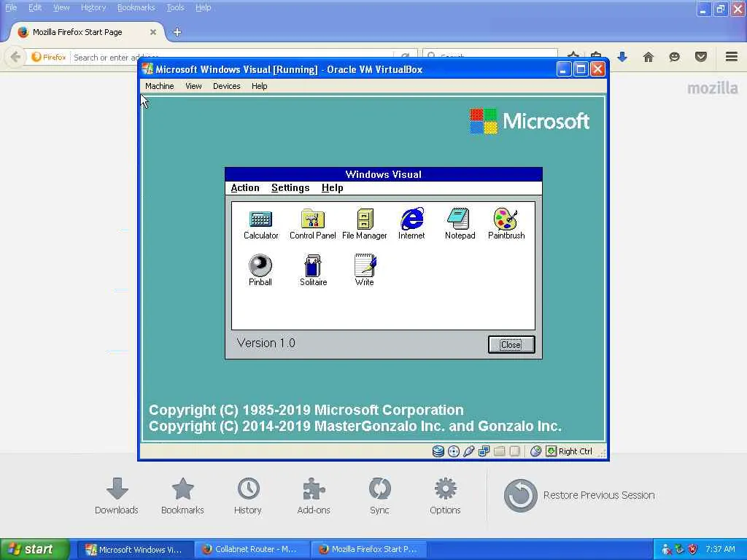Close the Mozilla Firefox Start Page tab
This screenshot has width=747, height=560.
(x=153, y=32)
